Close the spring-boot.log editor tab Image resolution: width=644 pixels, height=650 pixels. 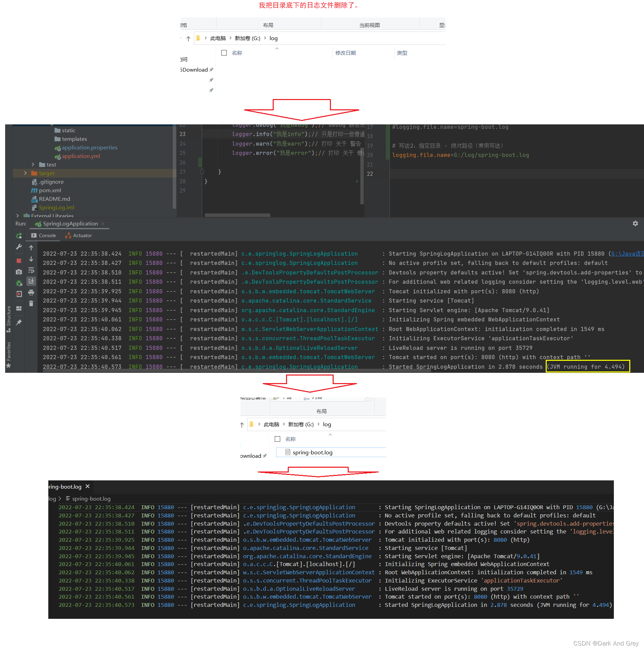click(88, 486)
